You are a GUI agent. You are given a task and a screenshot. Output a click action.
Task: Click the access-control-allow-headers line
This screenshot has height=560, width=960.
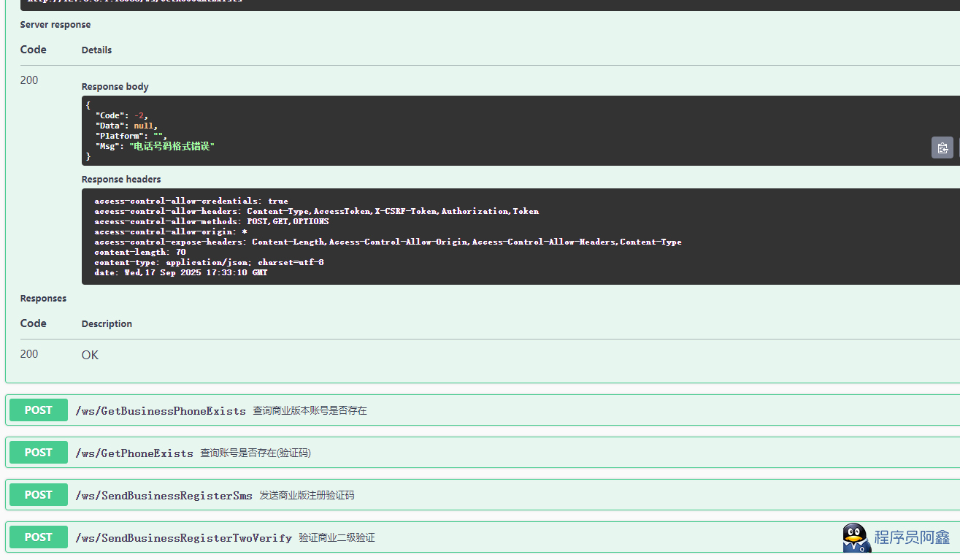click(316, 211)
